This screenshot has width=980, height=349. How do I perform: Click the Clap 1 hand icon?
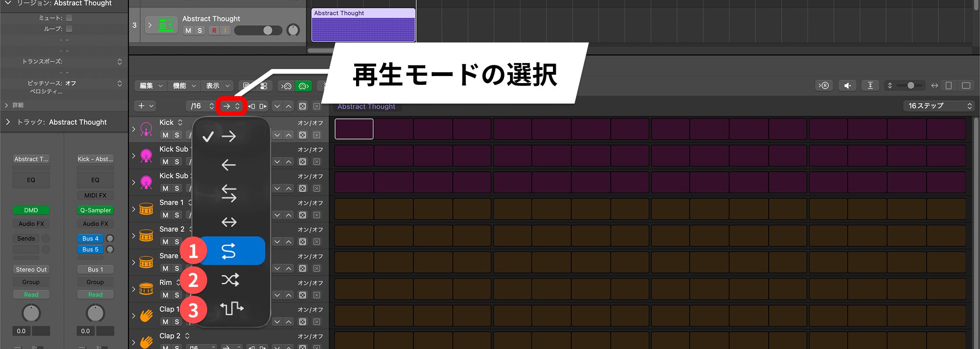click(146, 316)
